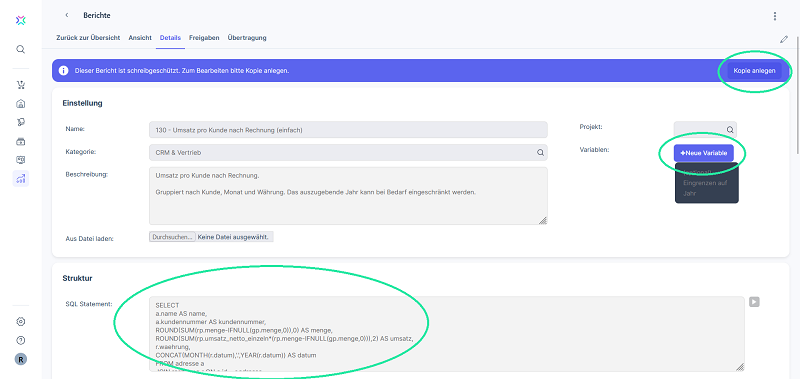The image size is (800, 379).
Task: Open the search icon in the sidebar
Action: tap(20, 49)
